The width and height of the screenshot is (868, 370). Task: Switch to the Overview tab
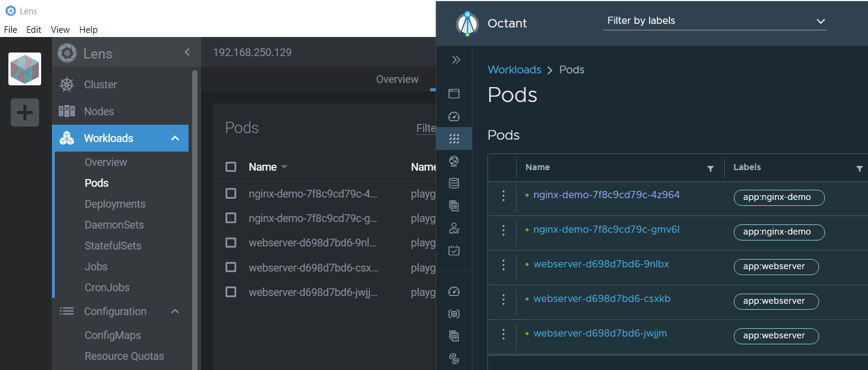click(x=397, y=79)
